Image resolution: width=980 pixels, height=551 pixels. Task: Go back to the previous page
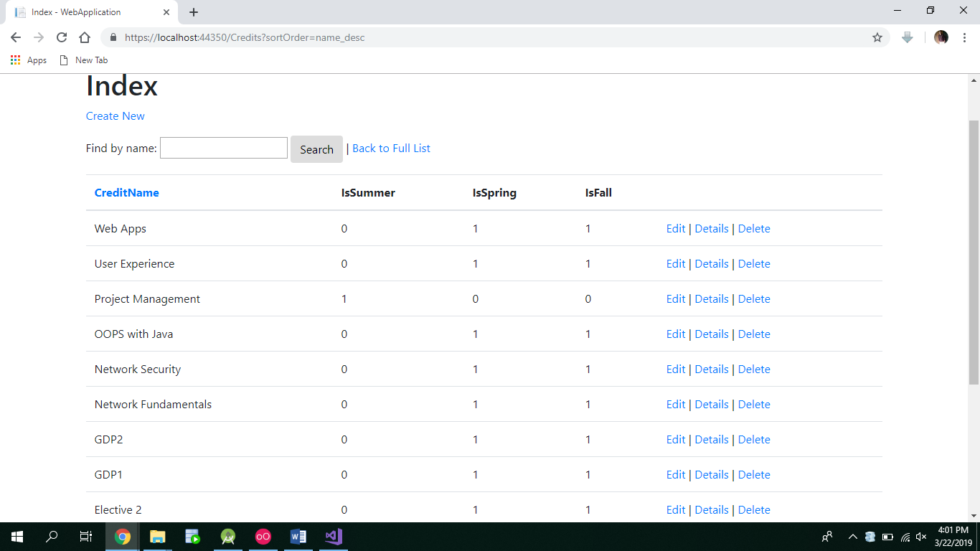(16, 37)
